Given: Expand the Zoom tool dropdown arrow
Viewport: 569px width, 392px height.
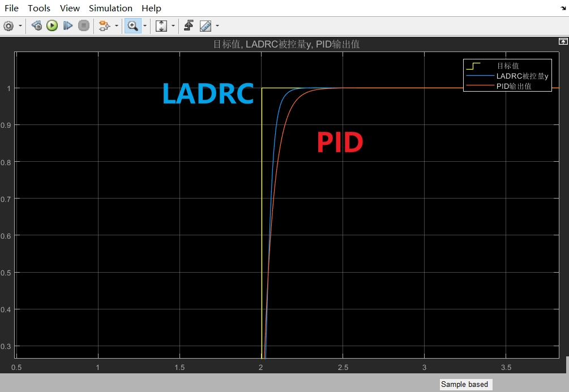Looking at the screenshot, I should [x=145, y=26].
